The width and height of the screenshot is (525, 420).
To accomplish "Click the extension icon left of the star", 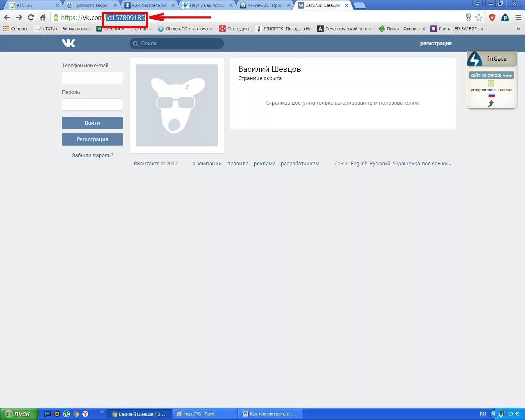I will [x=468, y=18].
